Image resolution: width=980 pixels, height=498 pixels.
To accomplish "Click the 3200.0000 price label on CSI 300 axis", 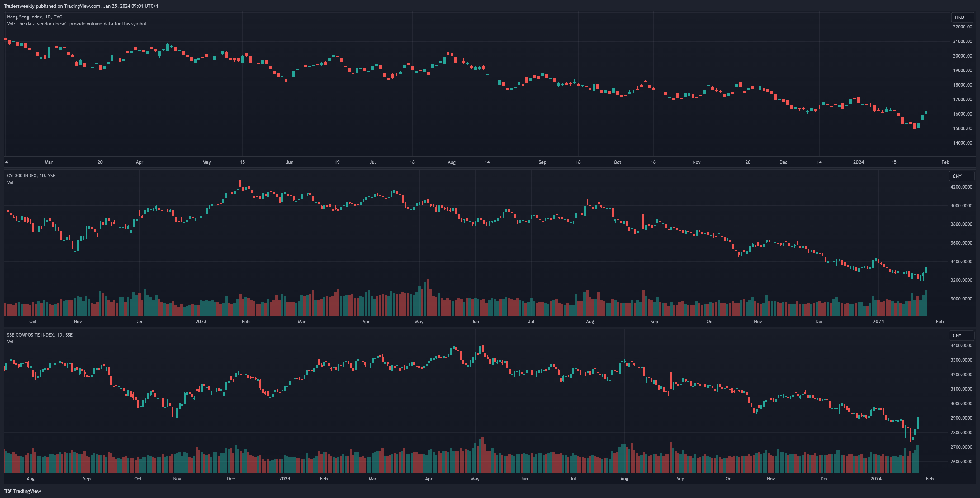I will pyautogui.click(x=961, y=280).
